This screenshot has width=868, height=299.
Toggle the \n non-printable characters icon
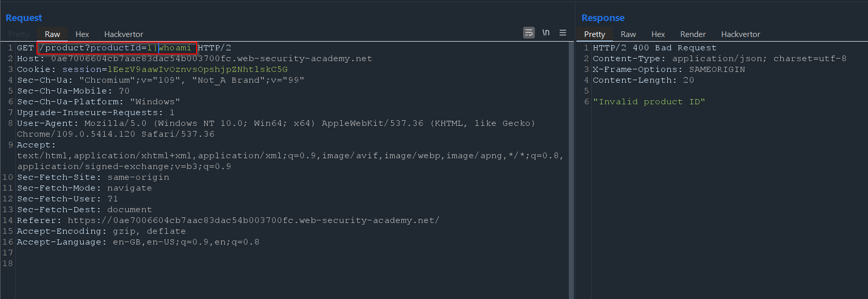pyautogui.click(x=546, y=33)
